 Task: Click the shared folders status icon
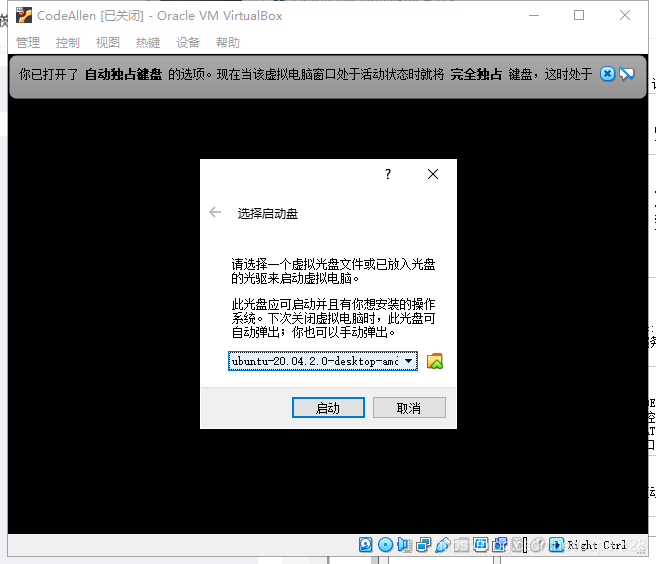click(x=461, y=545)
